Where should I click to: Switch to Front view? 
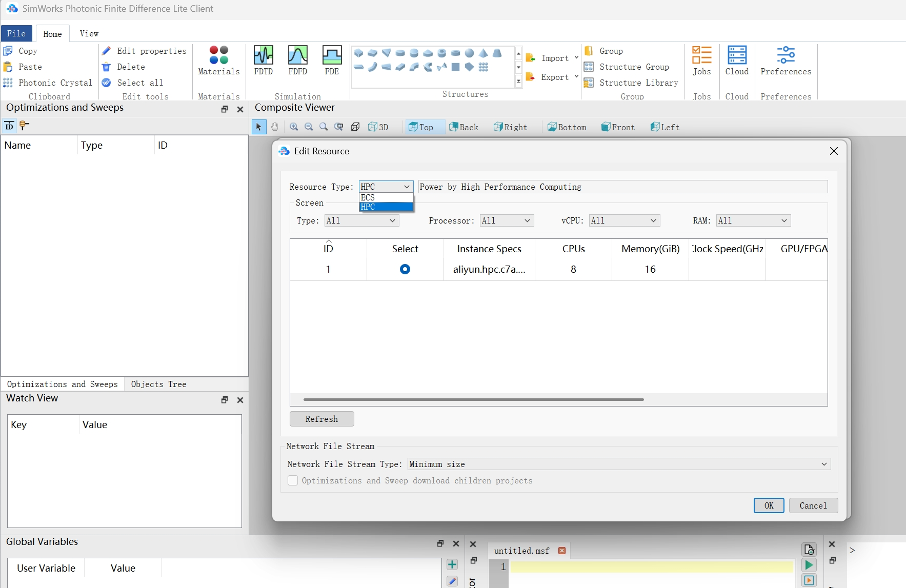(x=618, y=127)
